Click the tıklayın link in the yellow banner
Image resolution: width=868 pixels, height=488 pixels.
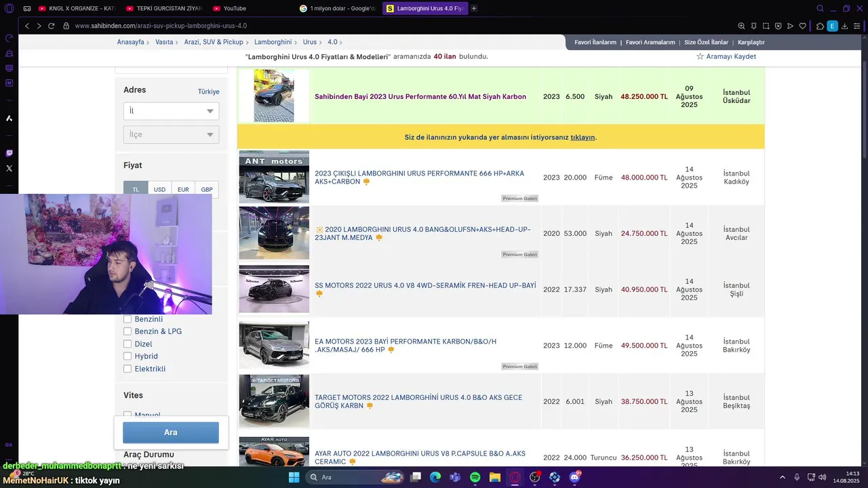pyautogui.click(x=583, y=137)
